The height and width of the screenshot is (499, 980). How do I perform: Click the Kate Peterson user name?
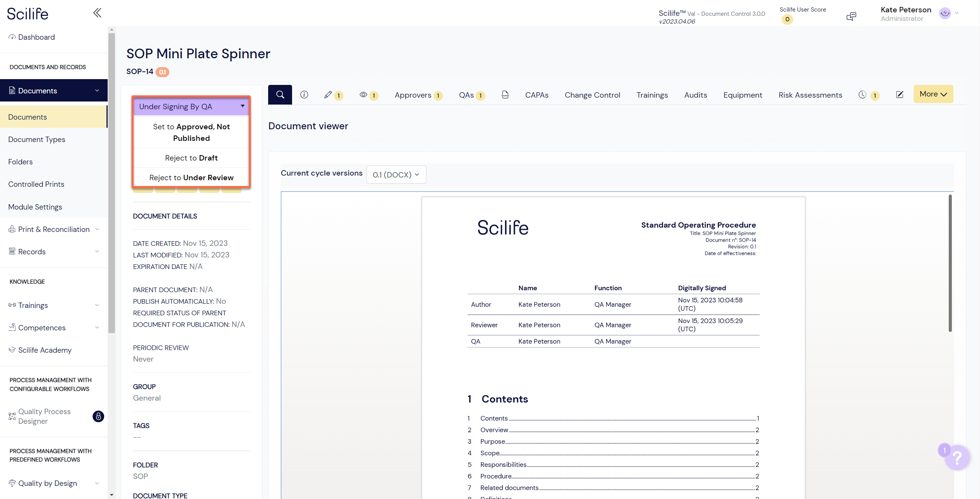click(x=906, y=10)
